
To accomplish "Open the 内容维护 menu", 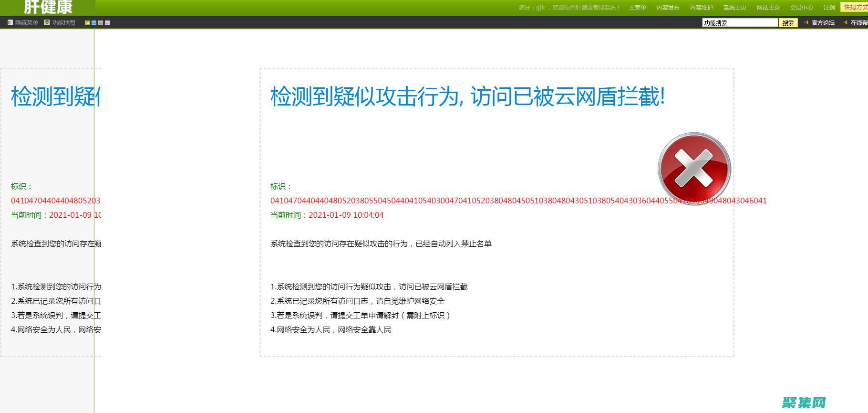I will click(701, 8).
